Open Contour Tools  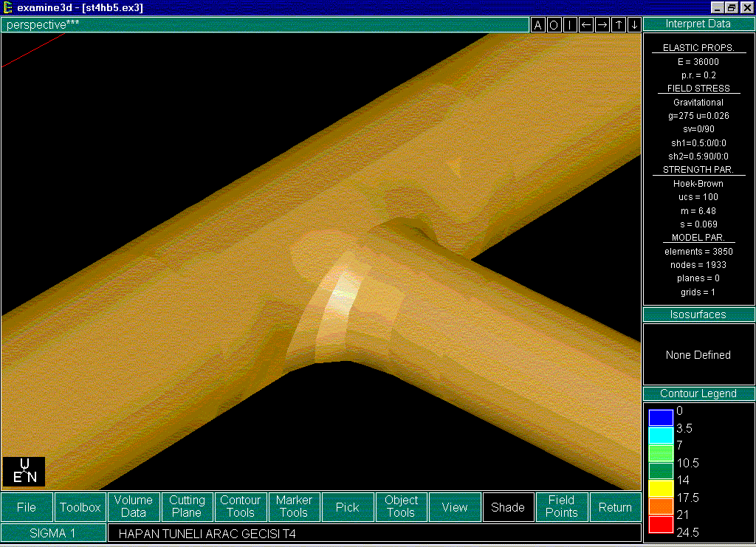tap(241, 507)
